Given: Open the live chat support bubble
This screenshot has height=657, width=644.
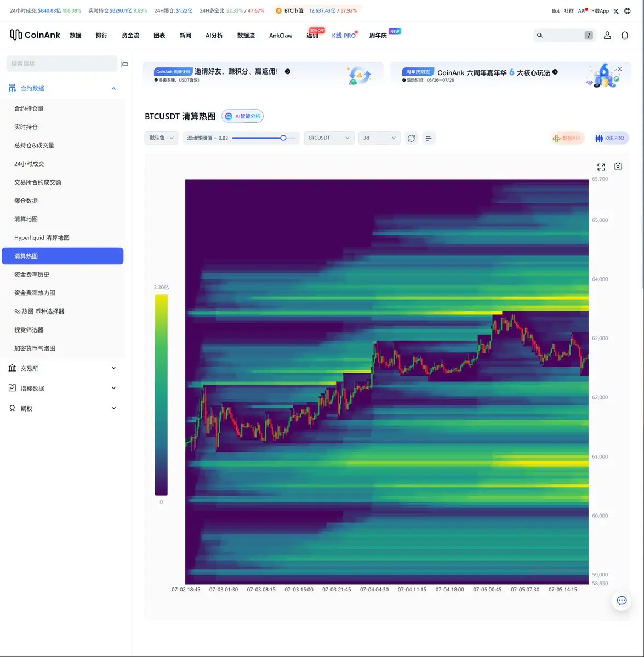Looking at the screenshot, I should [622, 601].
